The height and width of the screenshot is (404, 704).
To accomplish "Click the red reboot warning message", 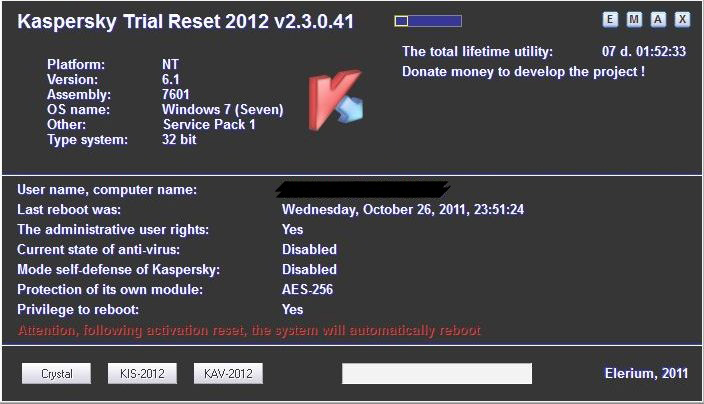I will (249, 330).
